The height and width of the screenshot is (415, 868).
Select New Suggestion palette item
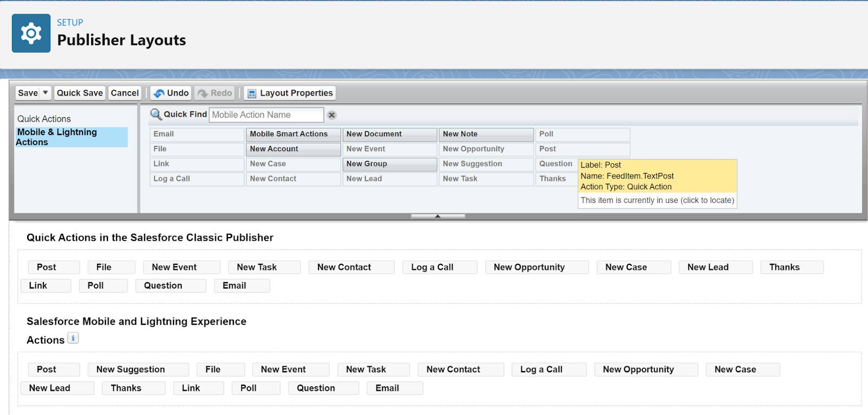click(487, 164)
